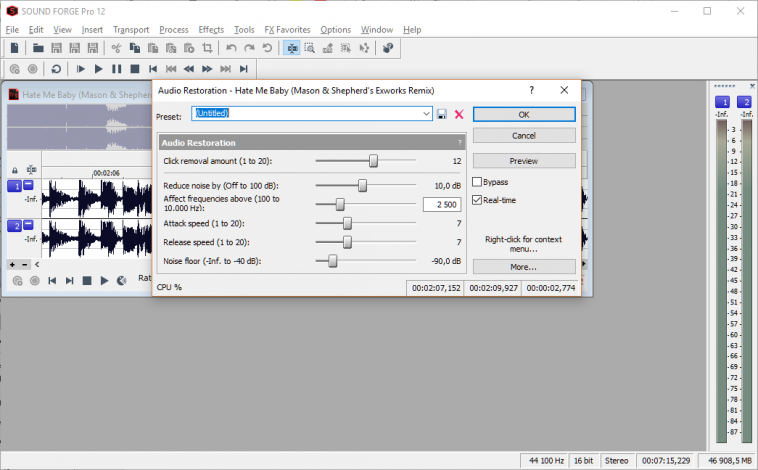Expand the Preset dropdown list
758x470 pixels.
click(x=426, y=114)
